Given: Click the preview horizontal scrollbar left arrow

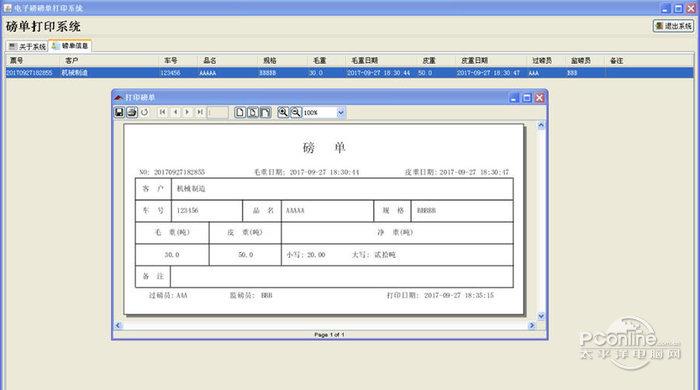Looking at the screenshot, I should pos(118,325).
